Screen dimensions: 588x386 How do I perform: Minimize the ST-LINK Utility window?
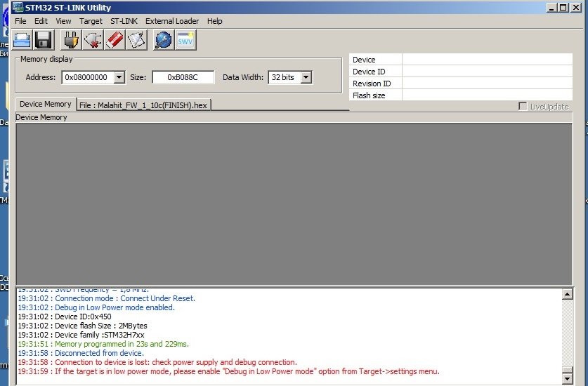click(551, 7)
